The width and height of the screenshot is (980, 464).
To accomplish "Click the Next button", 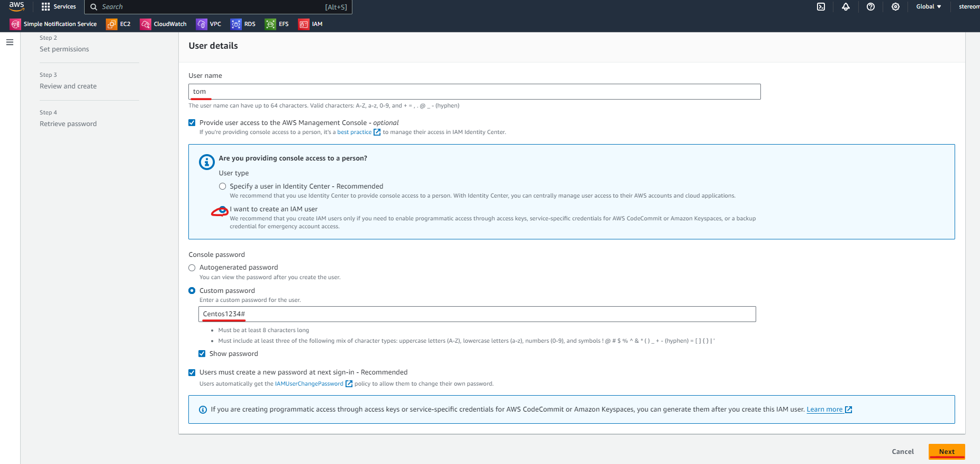I will click(x=947, y=452).
